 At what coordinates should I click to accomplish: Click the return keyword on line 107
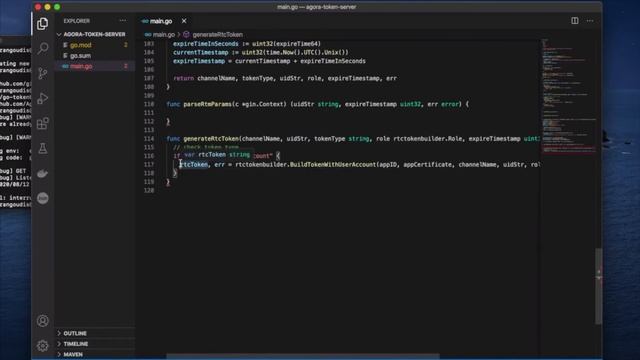coord(183,78)
